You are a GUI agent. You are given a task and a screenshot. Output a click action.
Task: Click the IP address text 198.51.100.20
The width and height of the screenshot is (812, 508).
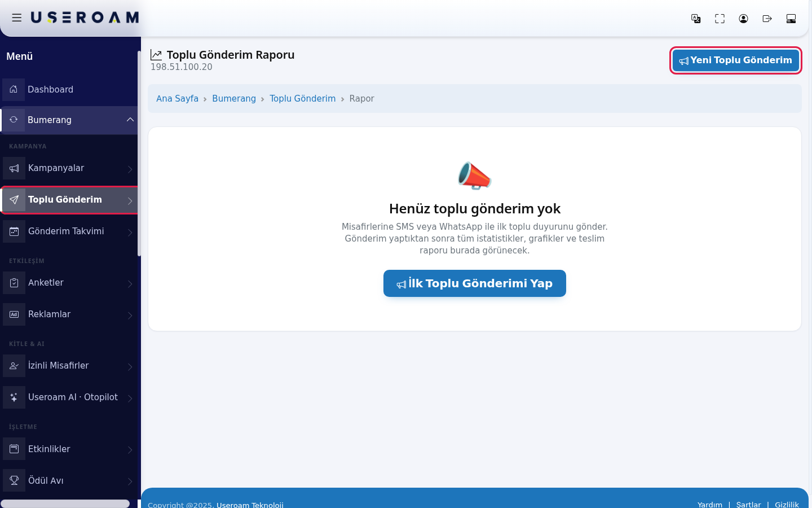[x=182, y=67]
